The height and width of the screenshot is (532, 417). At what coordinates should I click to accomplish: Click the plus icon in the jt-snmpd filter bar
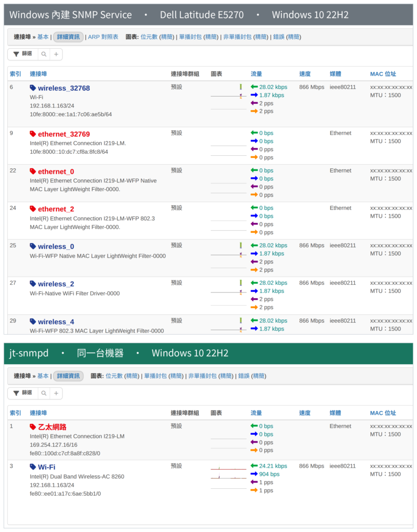click(x=56, y=393)
